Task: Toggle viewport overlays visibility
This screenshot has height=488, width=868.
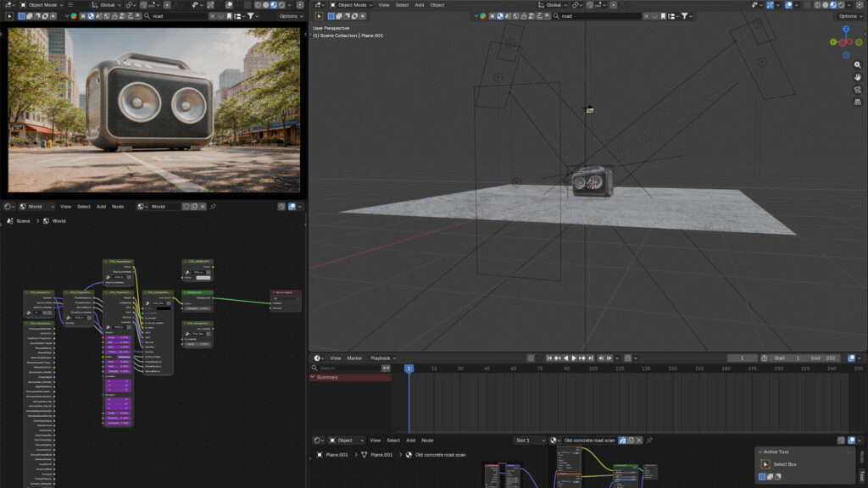Action: tap(788, 5)
